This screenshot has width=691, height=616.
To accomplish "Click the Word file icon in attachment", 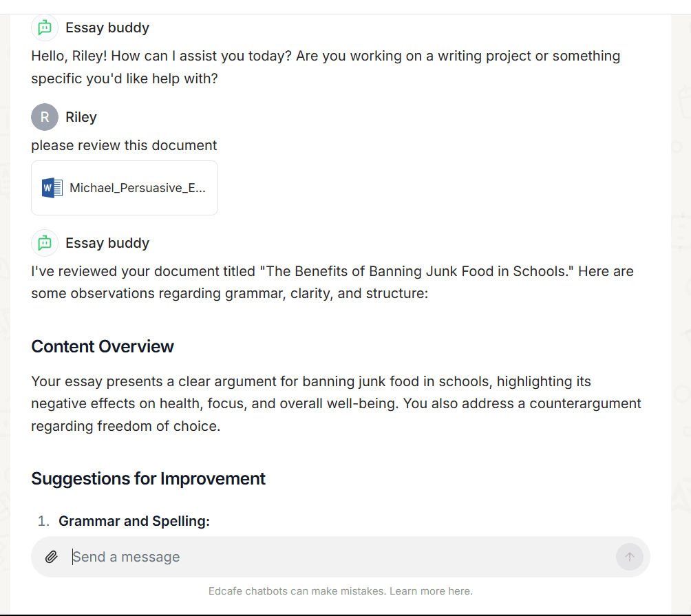I will point(52,188).
